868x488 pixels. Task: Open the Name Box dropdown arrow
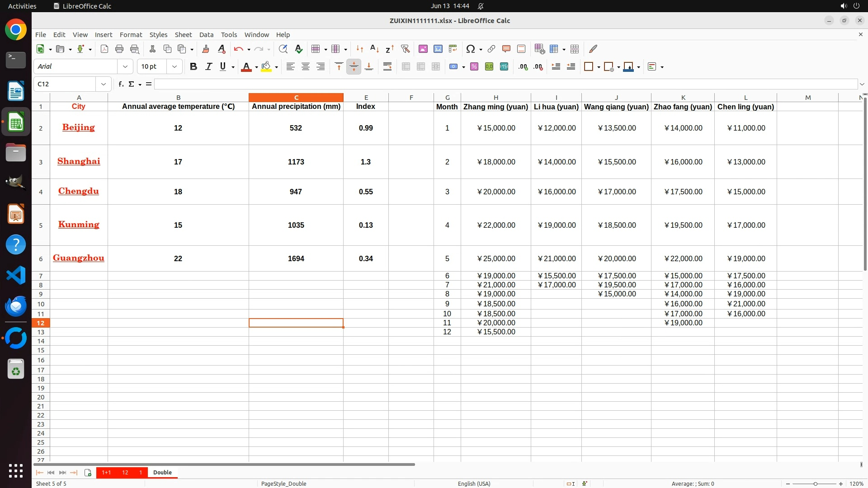pos(104,84)
